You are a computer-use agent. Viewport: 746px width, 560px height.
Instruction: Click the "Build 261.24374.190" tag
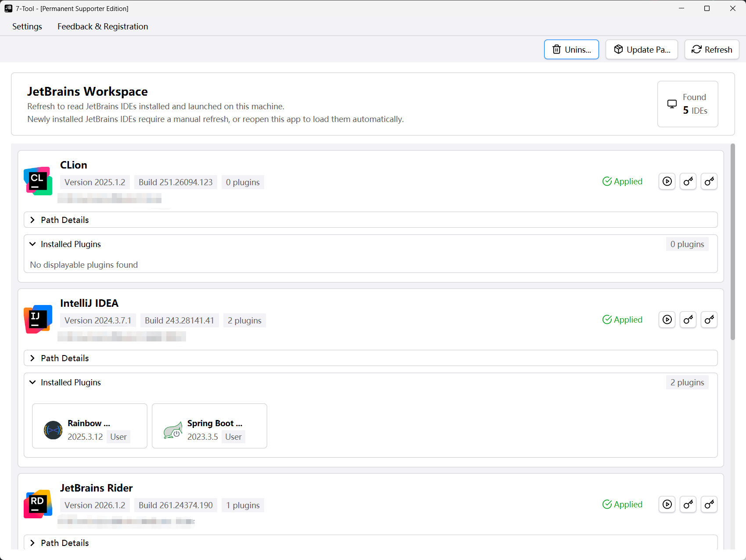(176, 505)
